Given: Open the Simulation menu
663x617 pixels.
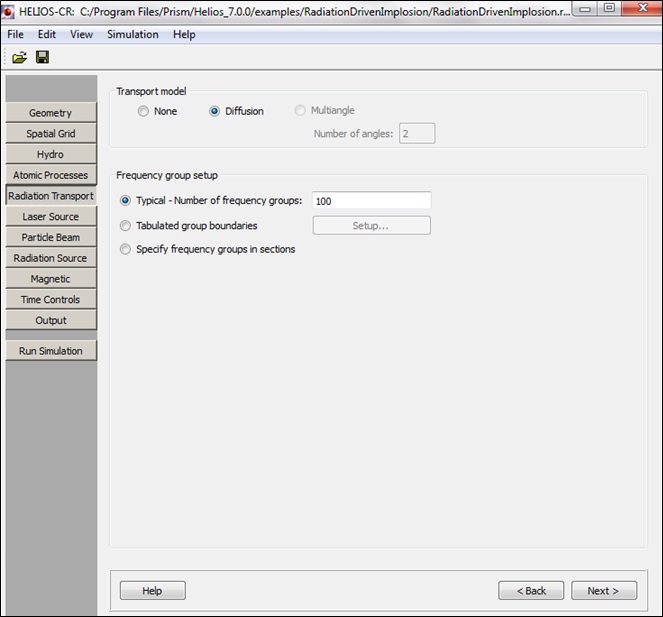Looking at the screenshot, I should pos(132,34).
